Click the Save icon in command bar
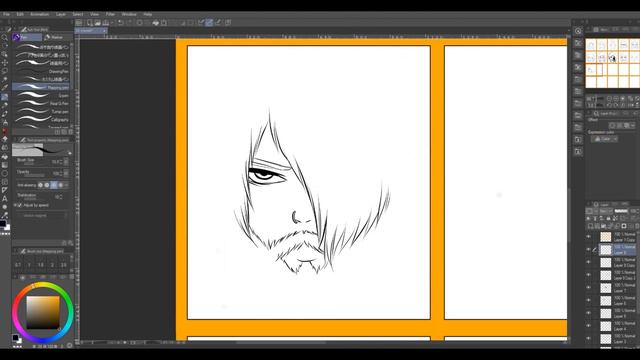Image resolution: width=640 pixels, height=360 pixels. (106, 23)
